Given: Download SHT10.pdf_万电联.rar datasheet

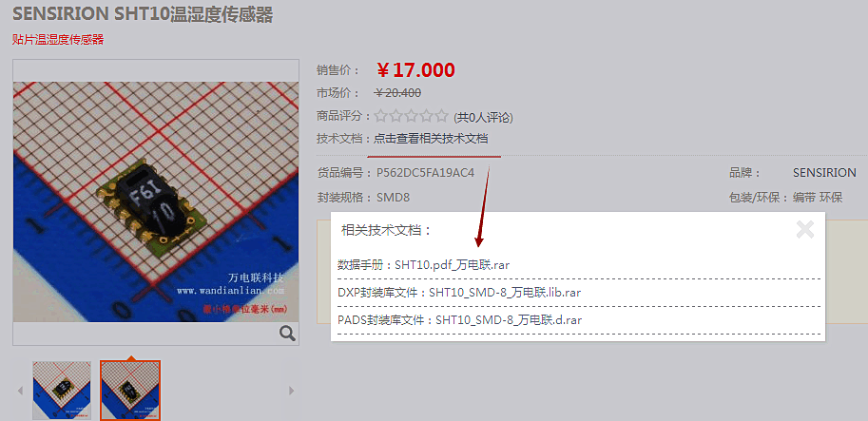Looking at the screenshot, I should point(452,265).
